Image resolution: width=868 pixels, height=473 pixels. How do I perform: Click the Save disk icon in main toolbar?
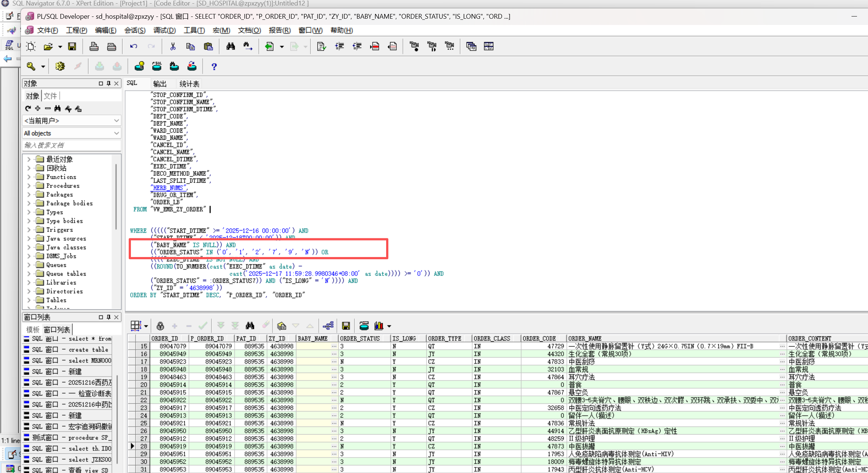(72, 47)
